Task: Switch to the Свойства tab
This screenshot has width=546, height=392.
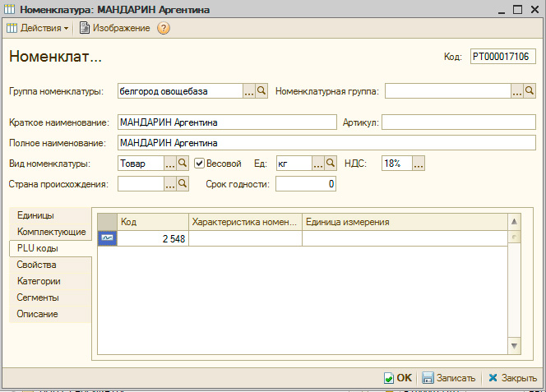Action: [x=37, y=265]
